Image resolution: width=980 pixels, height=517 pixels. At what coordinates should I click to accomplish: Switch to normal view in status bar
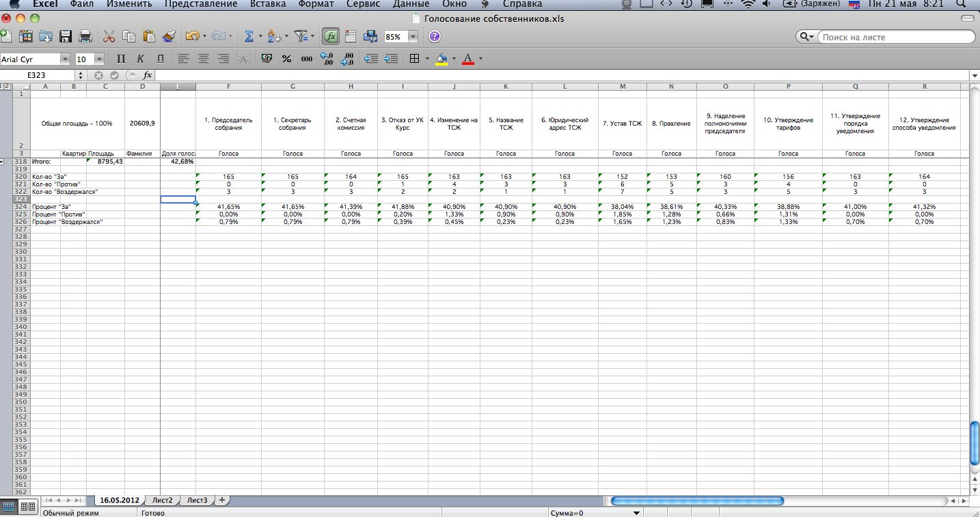tap(10, 507)
